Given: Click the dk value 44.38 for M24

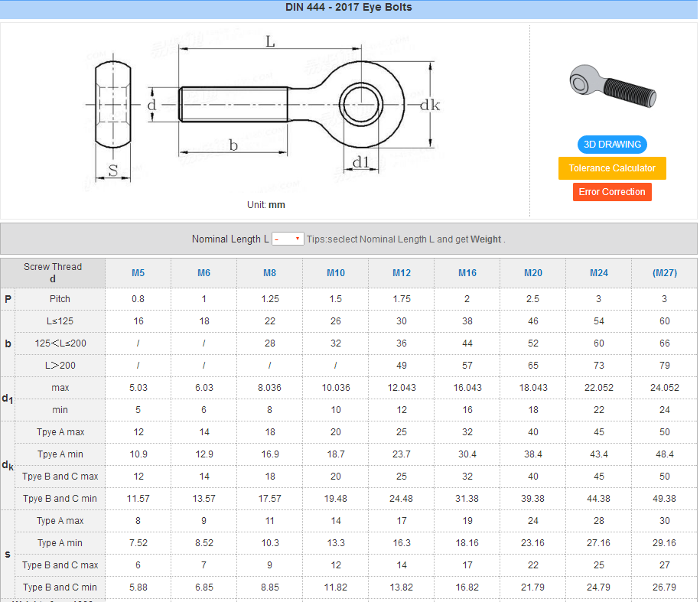Looking at the screenshot, I should click(599, 499).
